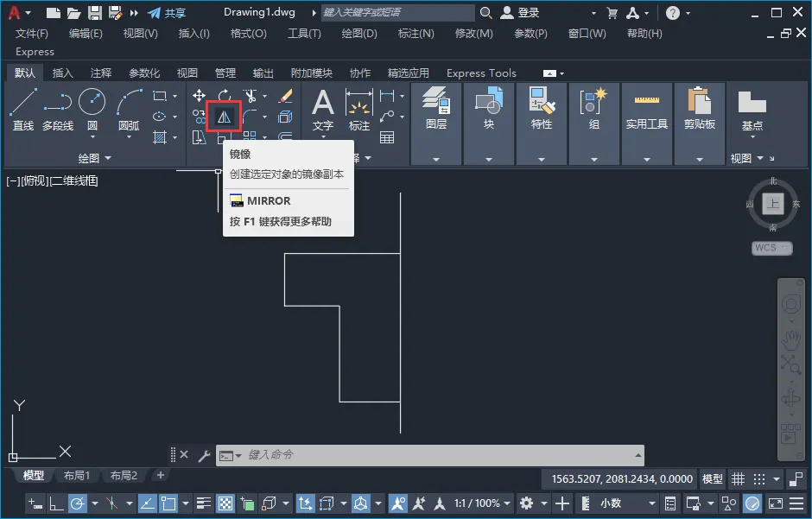Open the WCS coordinate system dropdown
The height and width of the screenshot is (519, 812).
[x=771, y=248]
